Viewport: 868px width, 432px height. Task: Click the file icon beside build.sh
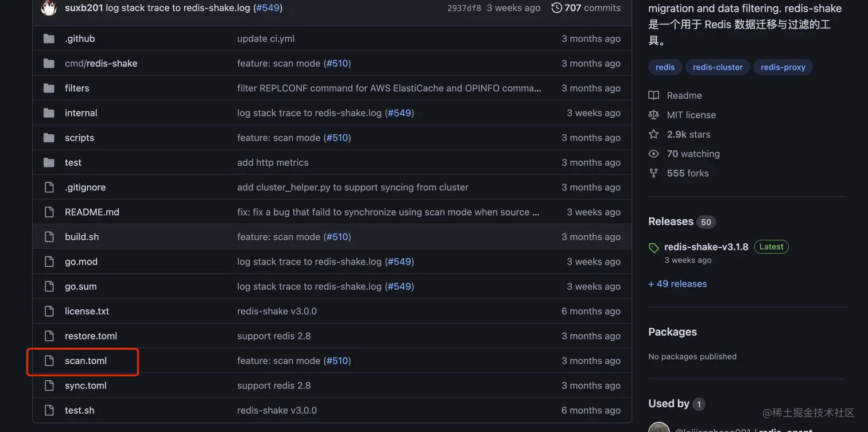pos(49,237)
